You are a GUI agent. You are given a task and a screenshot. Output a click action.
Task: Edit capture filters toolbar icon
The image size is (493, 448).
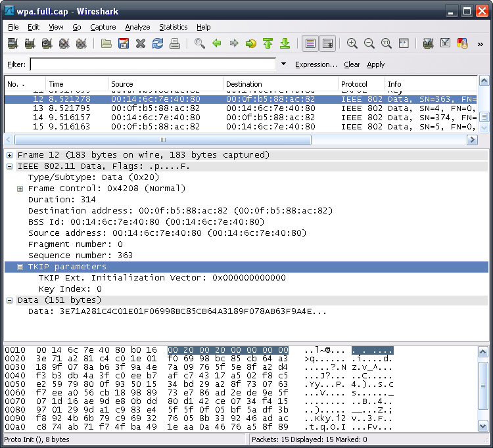pos(428,43)
